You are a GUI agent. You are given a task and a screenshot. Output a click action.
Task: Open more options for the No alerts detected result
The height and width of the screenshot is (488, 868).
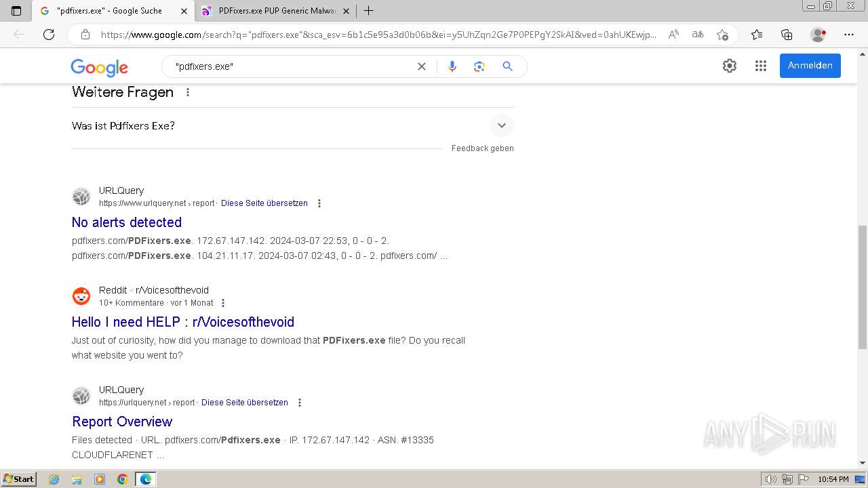coord(319,203)
